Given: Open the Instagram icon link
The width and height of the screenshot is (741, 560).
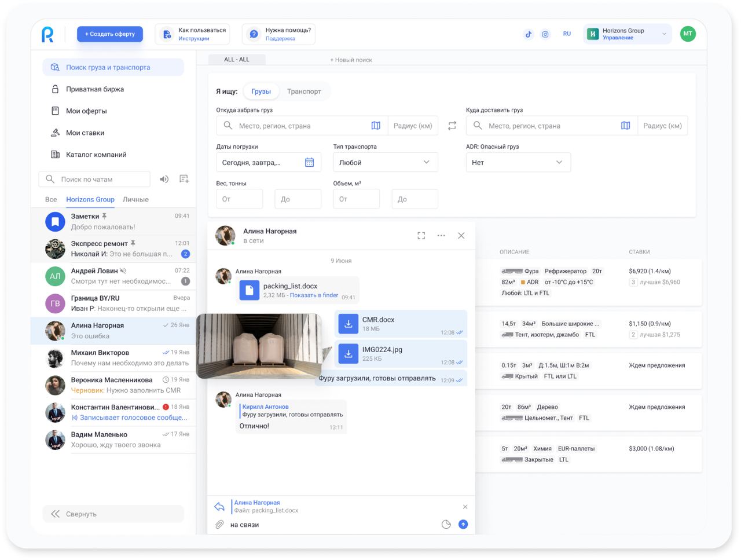Looking at the screenshot, I should click(x=545, y=34).
